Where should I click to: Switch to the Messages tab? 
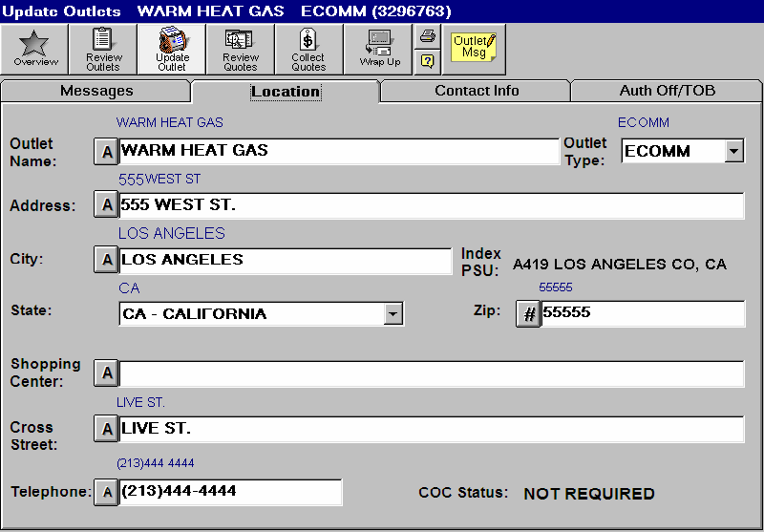(x=96, y=91)
